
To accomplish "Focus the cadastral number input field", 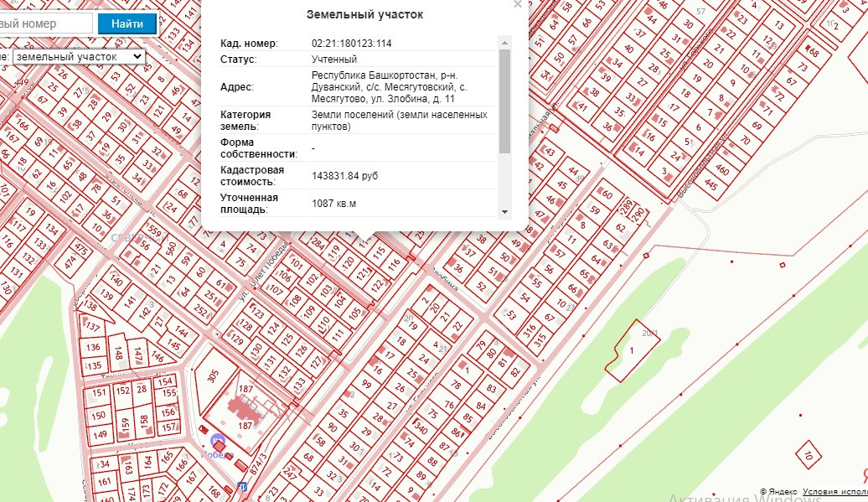I will 46,23.
